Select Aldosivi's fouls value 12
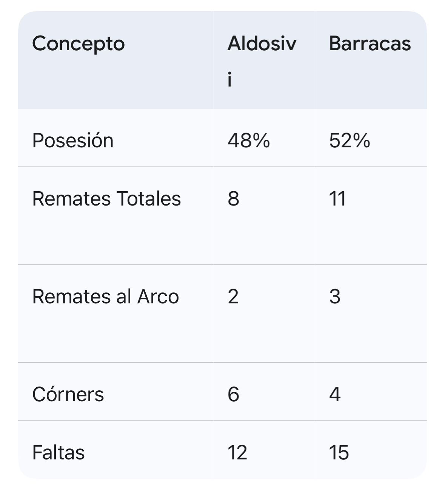The image size is (445, 504). pyautogui.click(x=237, y=453)
